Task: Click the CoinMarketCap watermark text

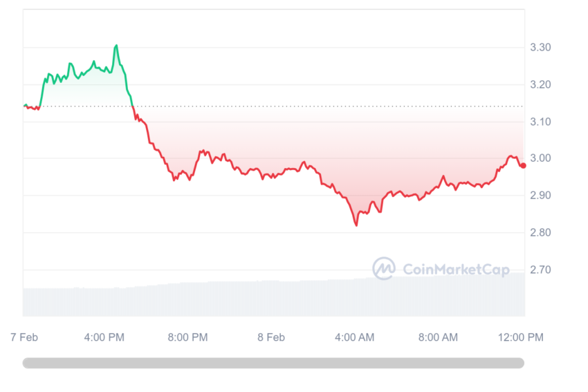Action: tap(456, 269)
